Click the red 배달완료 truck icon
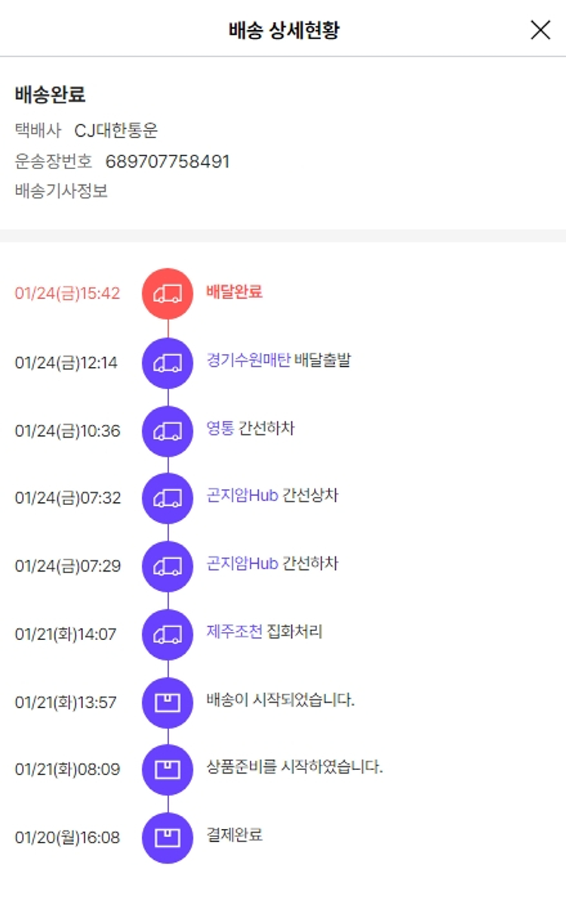The height and width of the screenshot is (924, 566). pyautogui.click(x=168, y=294)
